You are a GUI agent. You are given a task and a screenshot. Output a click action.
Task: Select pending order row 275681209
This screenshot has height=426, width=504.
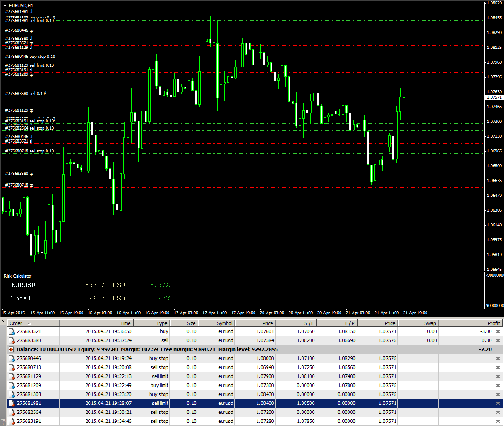point(255,385)
